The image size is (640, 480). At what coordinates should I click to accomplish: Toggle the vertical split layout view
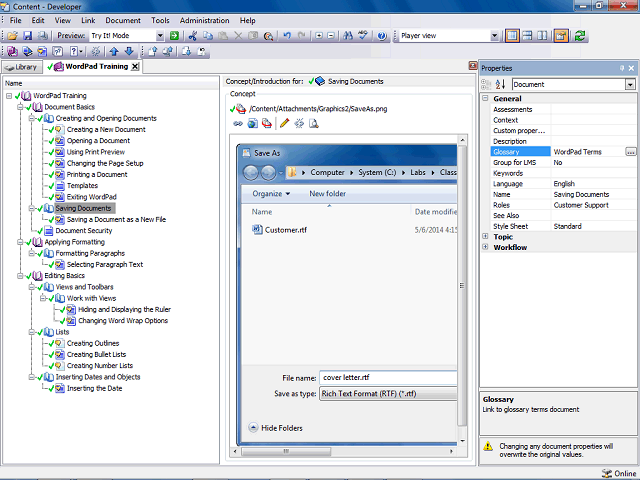(512, 36)
